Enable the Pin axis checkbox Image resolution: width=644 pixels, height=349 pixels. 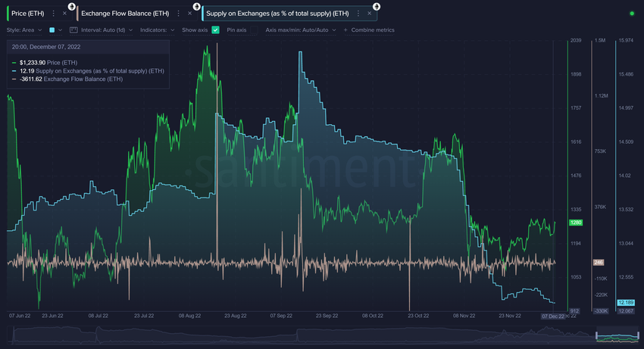click(x=255, y=30)
